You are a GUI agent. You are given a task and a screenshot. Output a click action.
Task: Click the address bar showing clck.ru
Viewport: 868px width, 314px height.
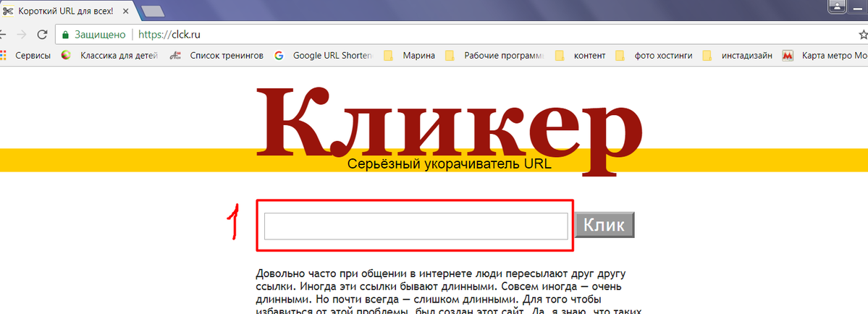point(454,35)
